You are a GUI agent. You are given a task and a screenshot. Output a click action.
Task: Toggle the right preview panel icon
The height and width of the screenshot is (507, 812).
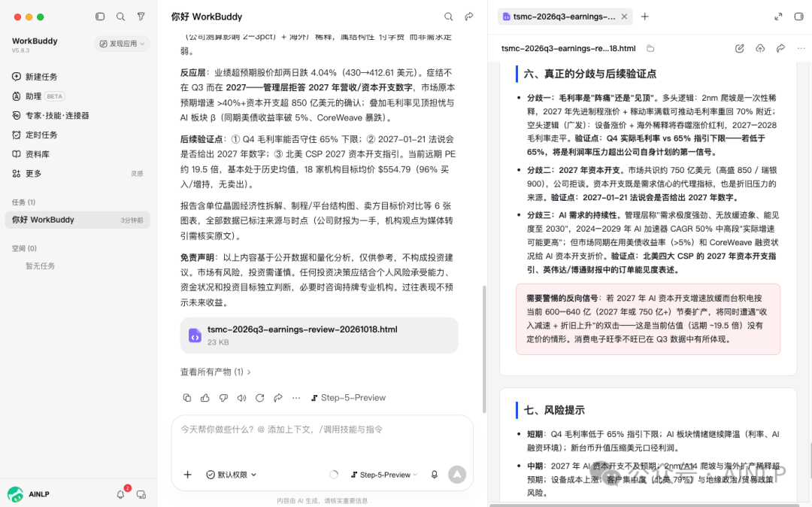tap(799, 17)
